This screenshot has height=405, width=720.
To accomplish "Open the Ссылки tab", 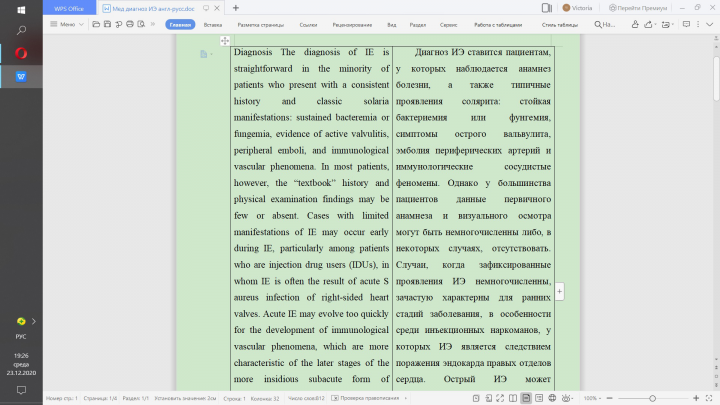I will (308, 25).
